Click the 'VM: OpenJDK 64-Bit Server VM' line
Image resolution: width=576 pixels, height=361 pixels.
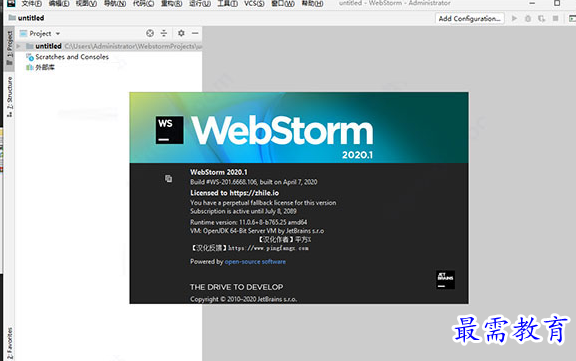pyautogui.click(x=257, y=231)
